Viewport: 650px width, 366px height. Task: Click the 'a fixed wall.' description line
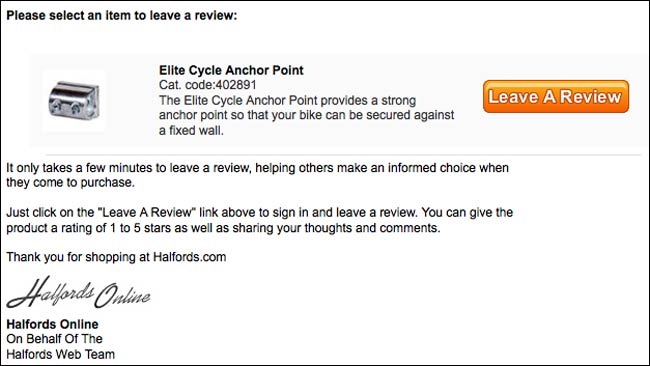(x=191, y=131)
